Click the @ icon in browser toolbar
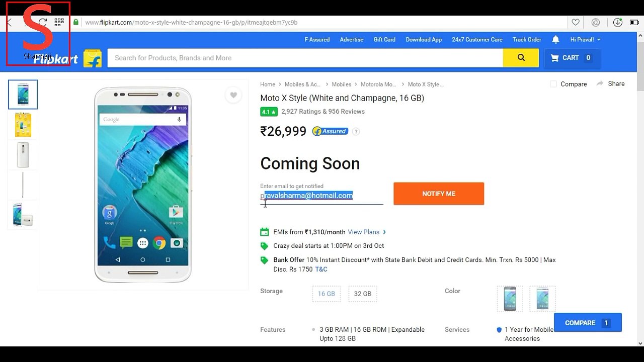 (x=596, y=22)
